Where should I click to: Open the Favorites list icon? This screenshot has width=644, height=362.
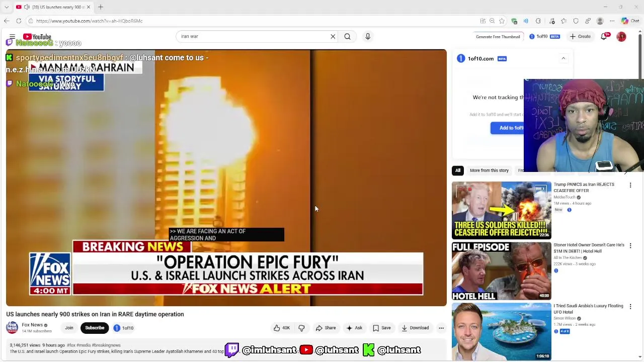coord(564,21)
